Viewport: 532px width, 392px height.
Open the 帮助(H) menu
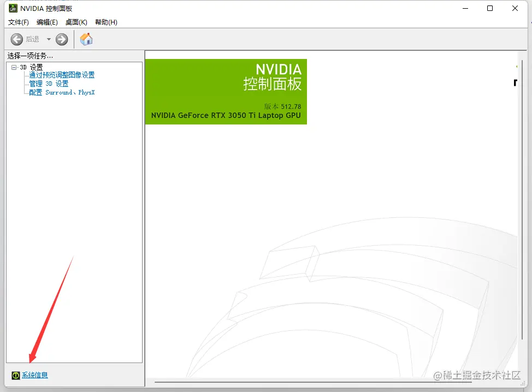click(106, 22)
